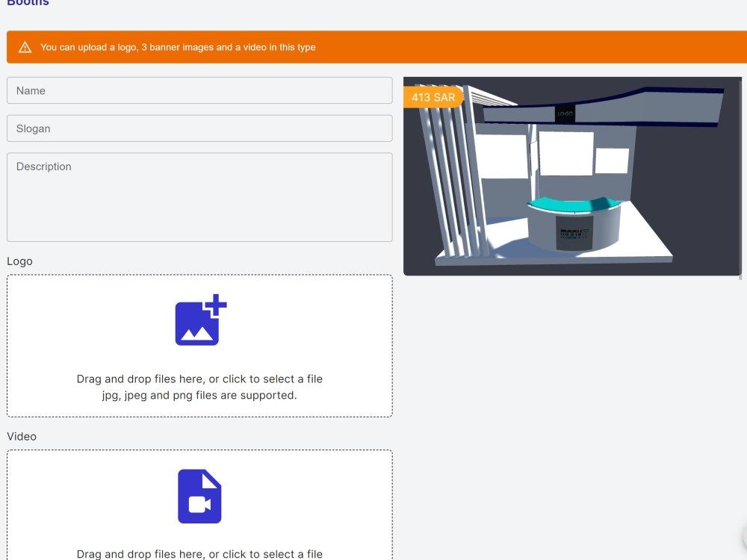Focus the Slogan text field
This screenshot has width=747, height=560.
(x=199, y=128)
